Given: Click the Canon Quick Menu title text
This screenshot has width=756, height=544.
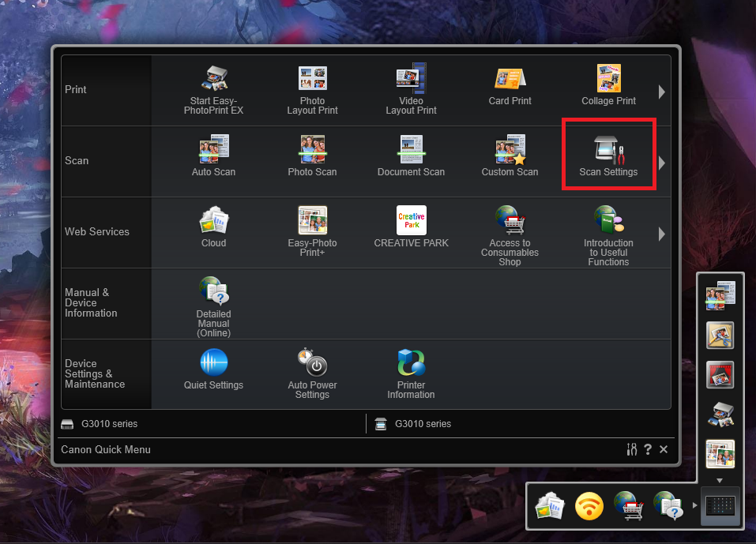Looking at the screenshot, I should (x=106, y=449).
